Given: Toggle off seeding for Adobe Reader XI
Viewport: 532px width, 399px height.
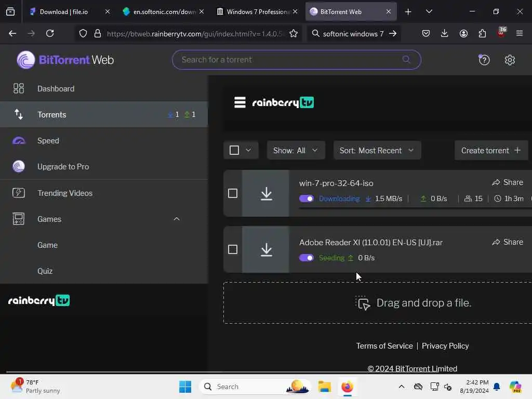Looking at the screenshot, I should [307, 258].
